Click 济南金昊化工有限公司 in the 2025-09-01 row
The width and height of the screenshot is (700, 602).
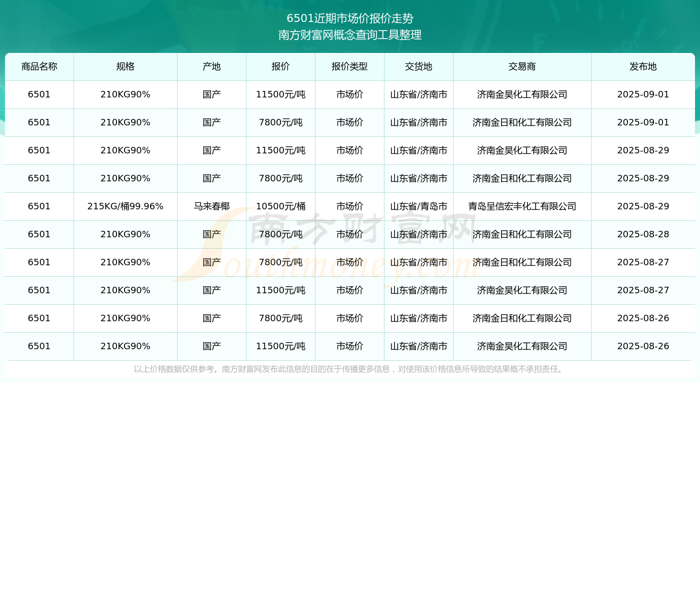tap(522, 94)
